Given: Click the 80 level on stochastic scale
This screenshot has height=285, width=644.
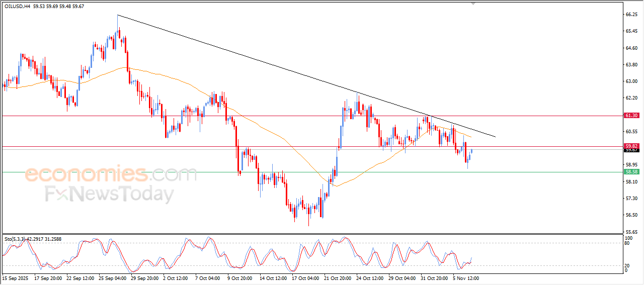Looking at the screenshot, I should coord(627,243).
